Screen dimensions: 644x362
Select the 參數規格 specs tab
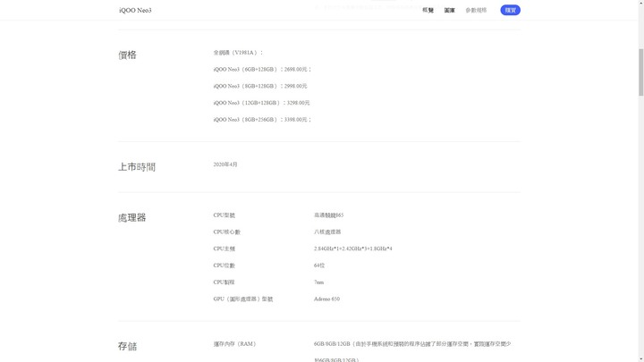pyautogui.click(x=476, y=10)
